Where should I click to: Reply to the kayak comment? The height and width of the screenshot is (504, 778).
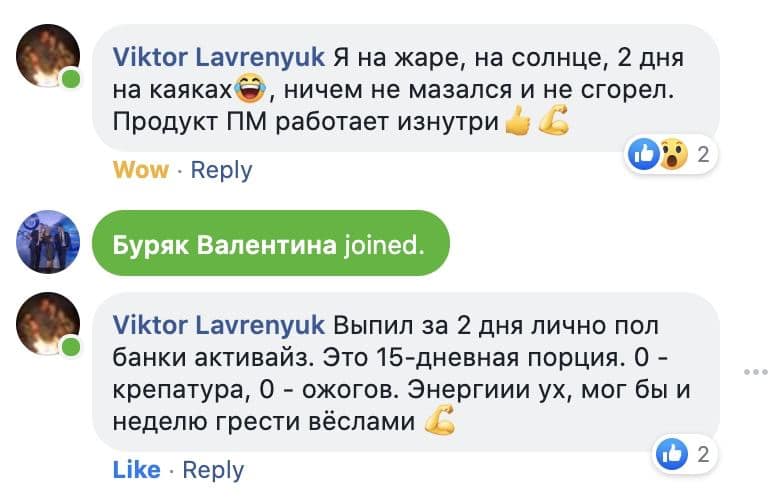[221, 170]
